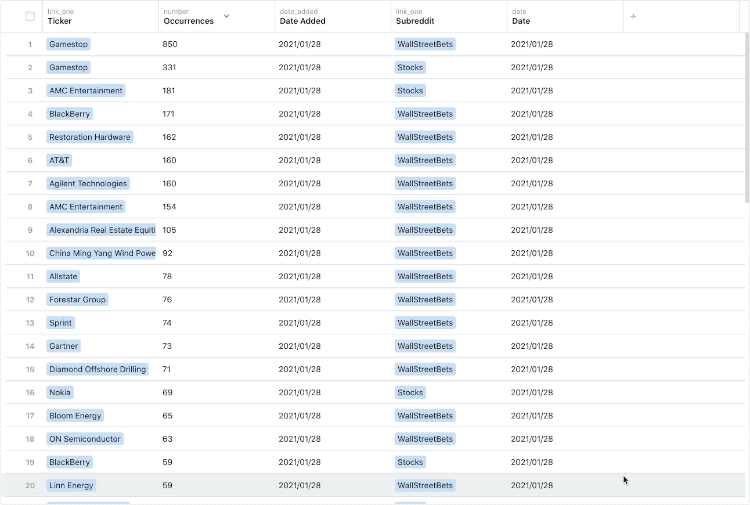Viewport: 750px width, 505px height.
Task: Open WallStreetBets tag in AT&T row
Action: (x=425, y=160)
